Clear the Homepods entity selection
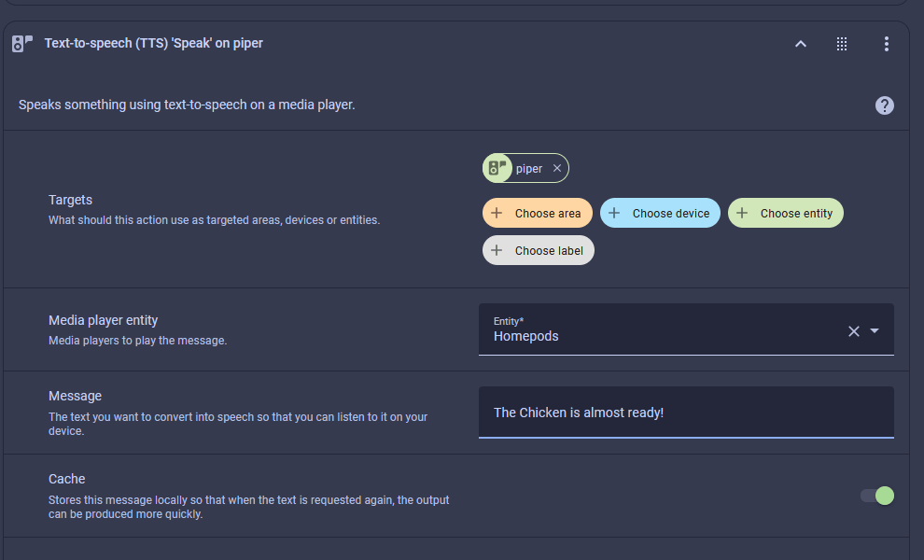924x560 pixels. (x=853, y=330)
